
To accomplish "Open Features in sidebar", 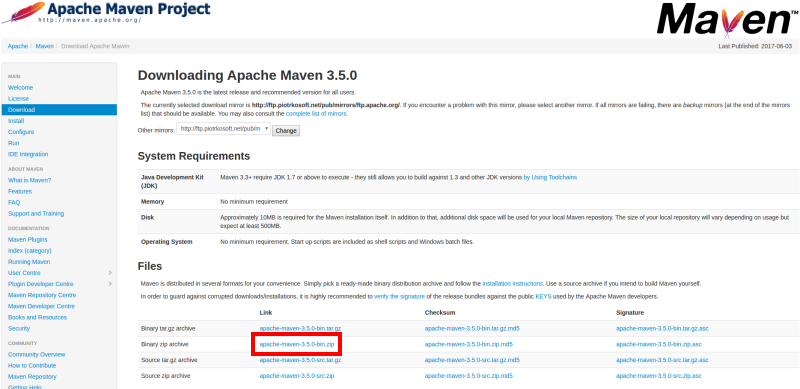I will [x=20, y=191].
